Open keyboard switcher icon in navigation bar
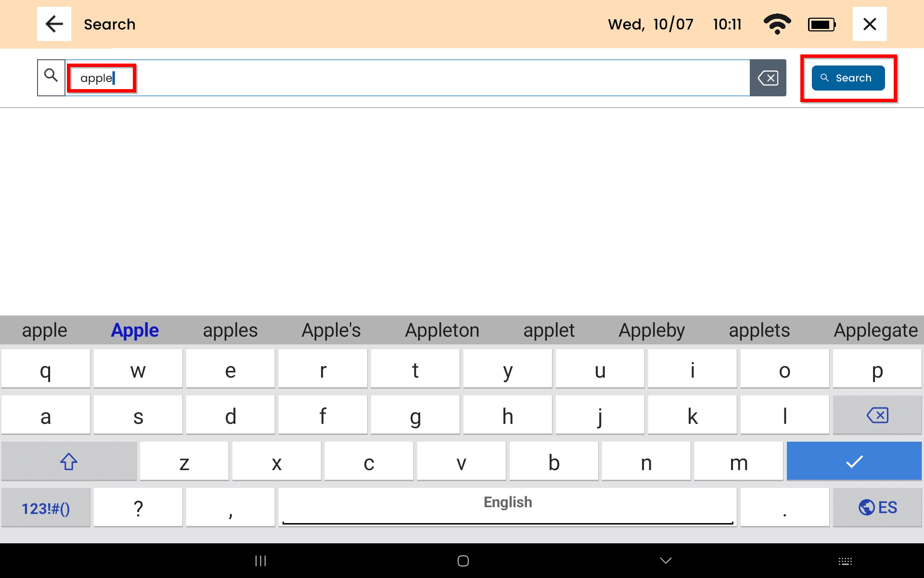 [x=845, y=561]
